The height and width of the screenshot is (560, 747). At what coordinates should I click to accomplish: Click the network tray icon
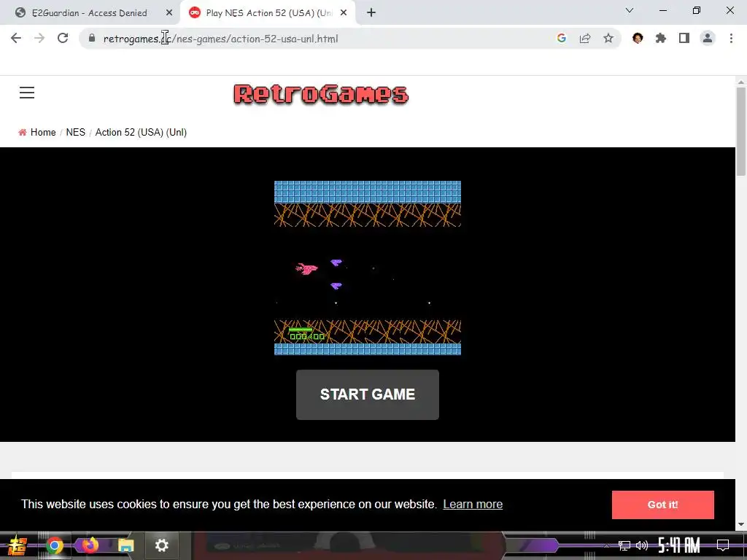624,545
